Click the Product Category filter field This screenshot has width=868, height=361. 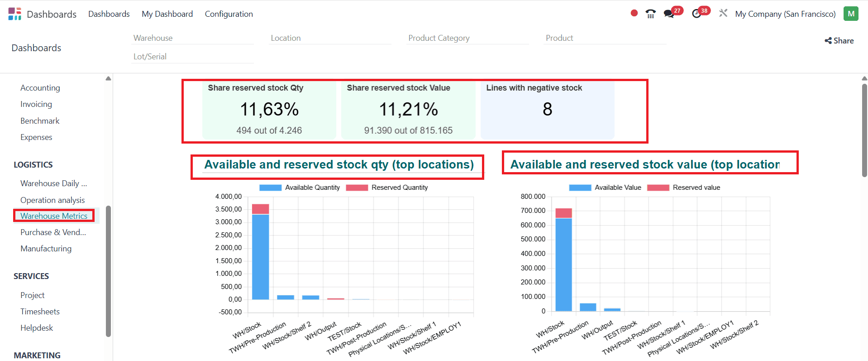[x=467, y=38]
